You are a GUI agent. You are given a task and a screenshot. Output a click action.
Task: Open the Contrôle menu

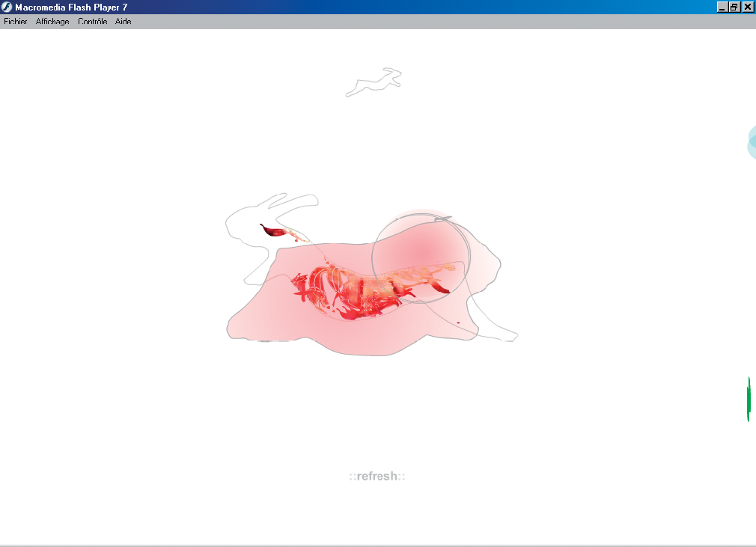tap(93, 21)
